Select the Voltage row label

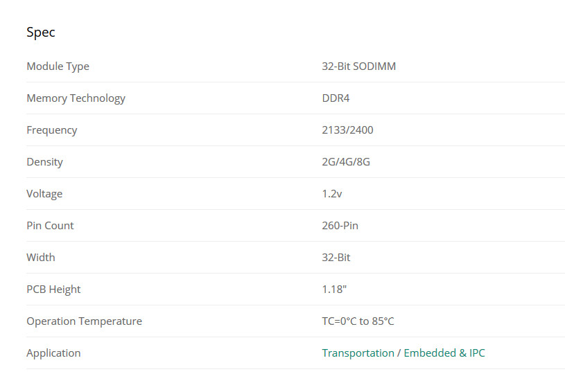click(x=44, y=194)
